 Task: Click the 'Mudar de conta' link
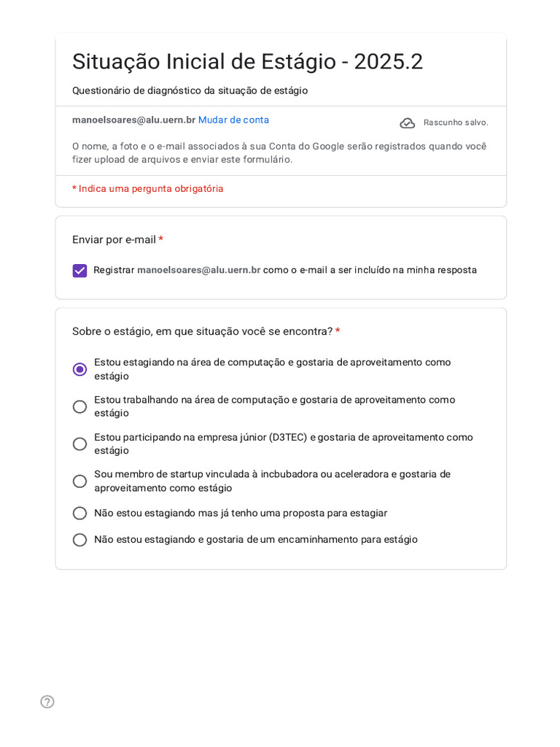point(233,120)
